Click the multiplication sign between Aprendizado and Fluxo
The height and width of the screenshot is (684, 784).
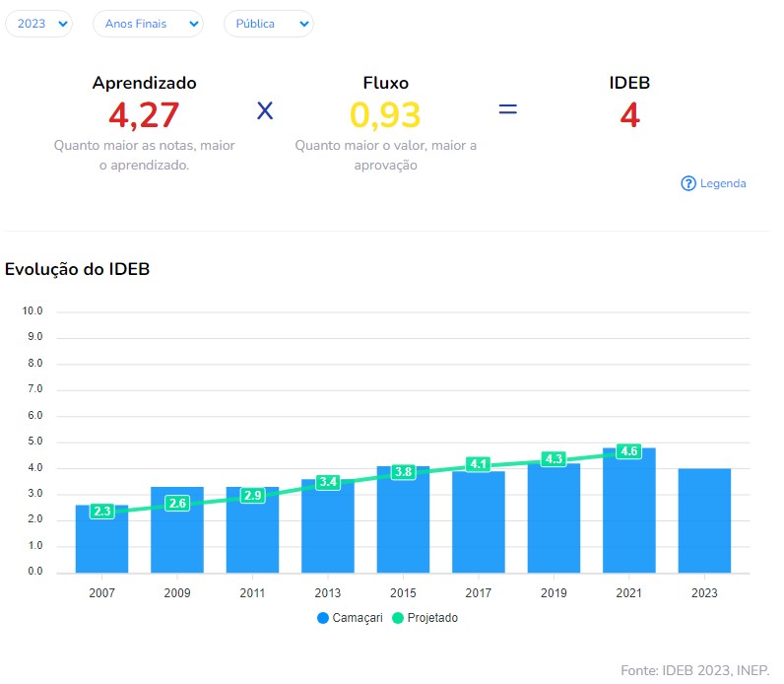point(265,110)
